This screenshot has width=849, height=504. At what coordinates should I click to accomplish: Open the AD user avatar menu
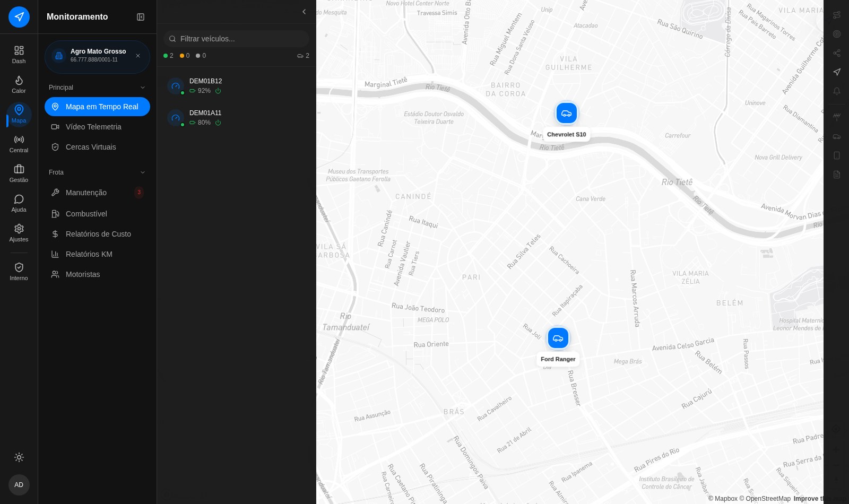19,485
